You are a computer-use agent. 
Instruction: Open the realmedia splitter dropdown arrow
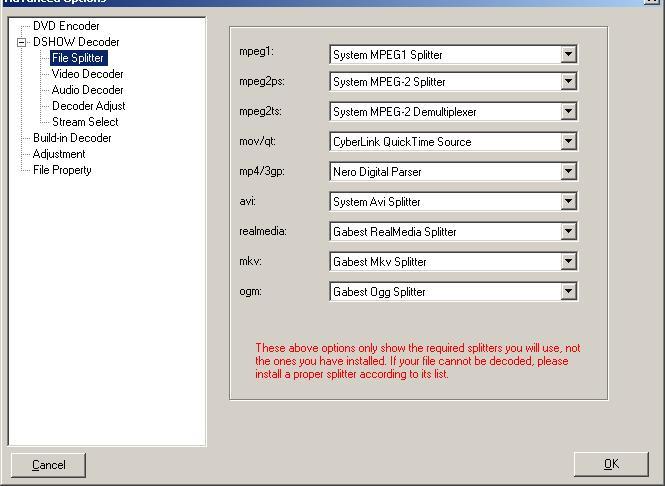click(568, 232)
